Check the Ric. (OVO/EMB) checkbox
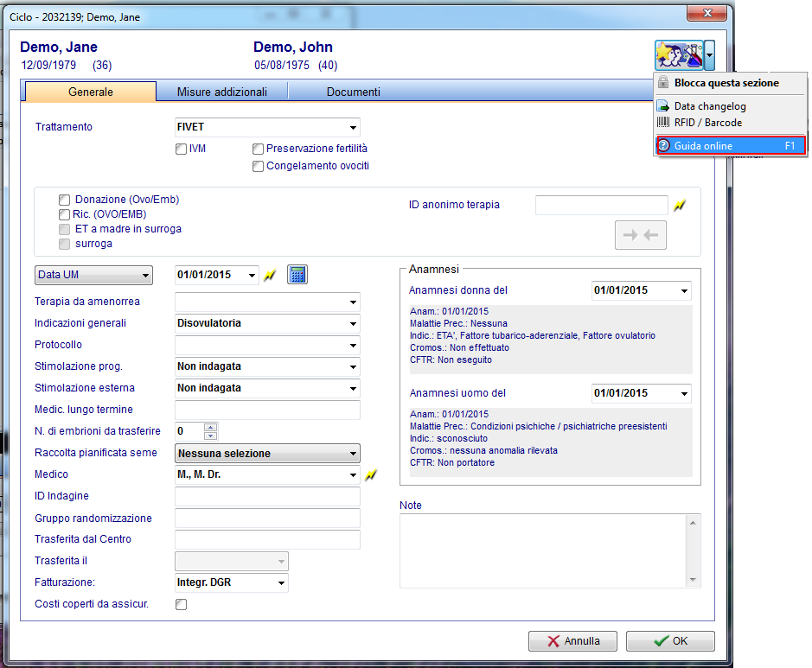Viewport: 812px width, 668px height. pyautogui.click(x=64, y=214)
